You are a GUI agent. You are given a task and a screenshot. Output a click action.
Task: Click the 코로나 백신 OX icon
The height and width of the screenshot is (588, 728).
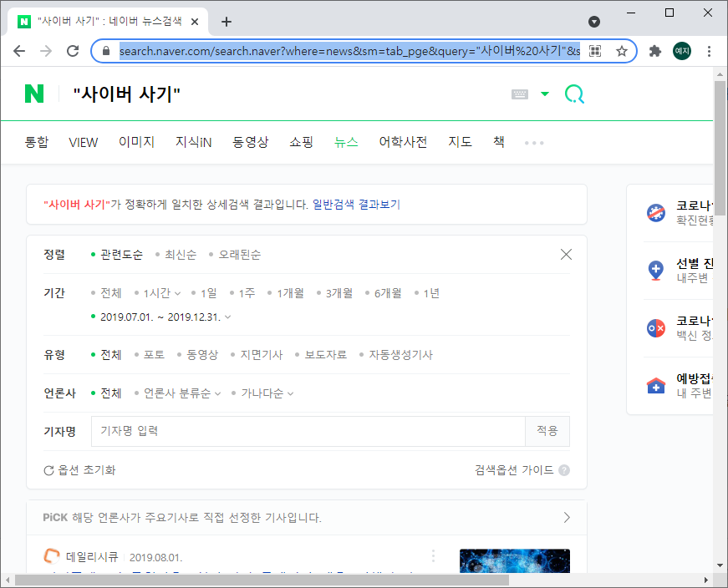click(656, 328)
